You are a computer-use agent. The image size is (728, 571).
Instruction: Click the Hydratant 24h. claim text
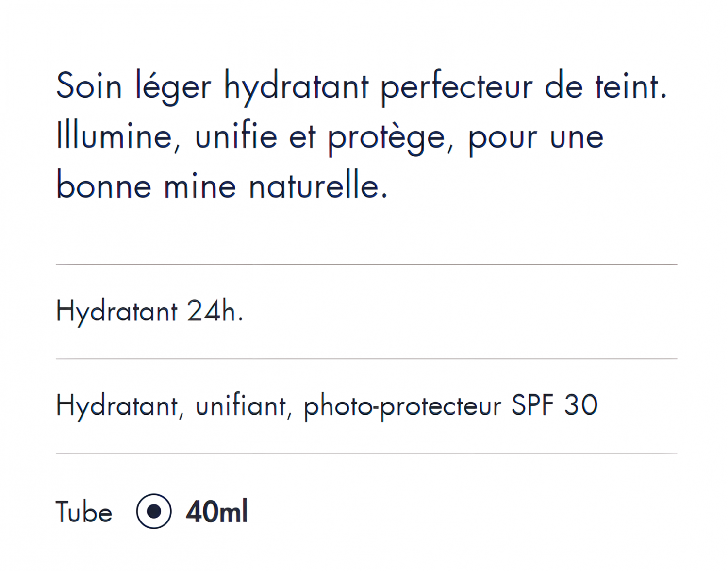tap(149, 311)
